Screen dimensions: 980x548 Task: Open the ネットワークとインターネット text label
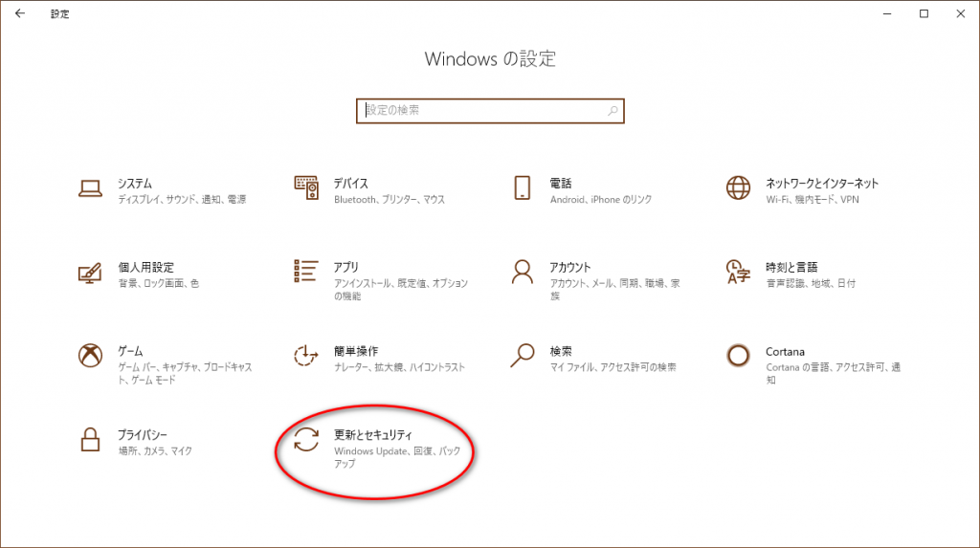821,184
